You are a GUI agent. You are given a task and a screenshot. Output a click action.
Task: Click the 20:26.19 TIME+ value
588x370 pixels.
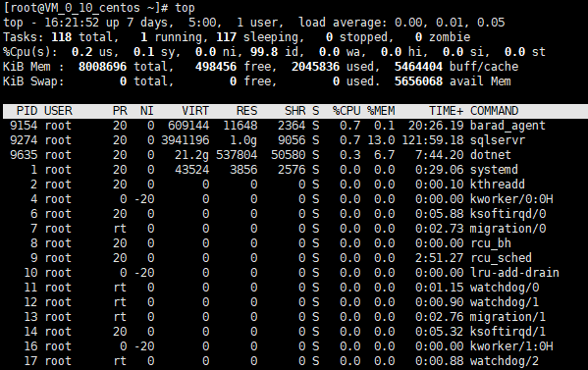coord(436,126)
